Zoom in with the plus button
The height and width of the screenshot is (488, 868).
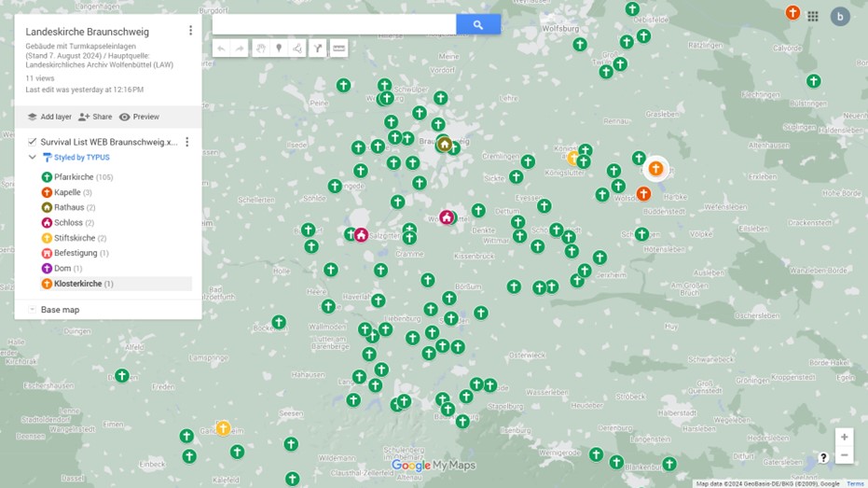(x=844, y=437)
